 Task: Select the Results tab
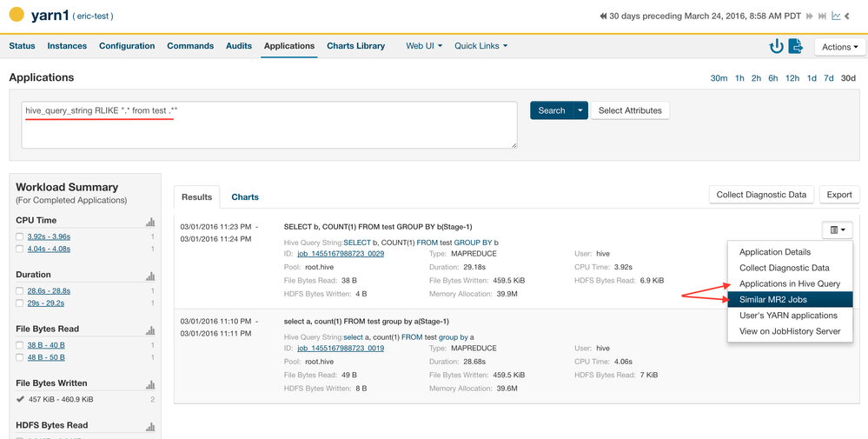[x=197, y=197]
